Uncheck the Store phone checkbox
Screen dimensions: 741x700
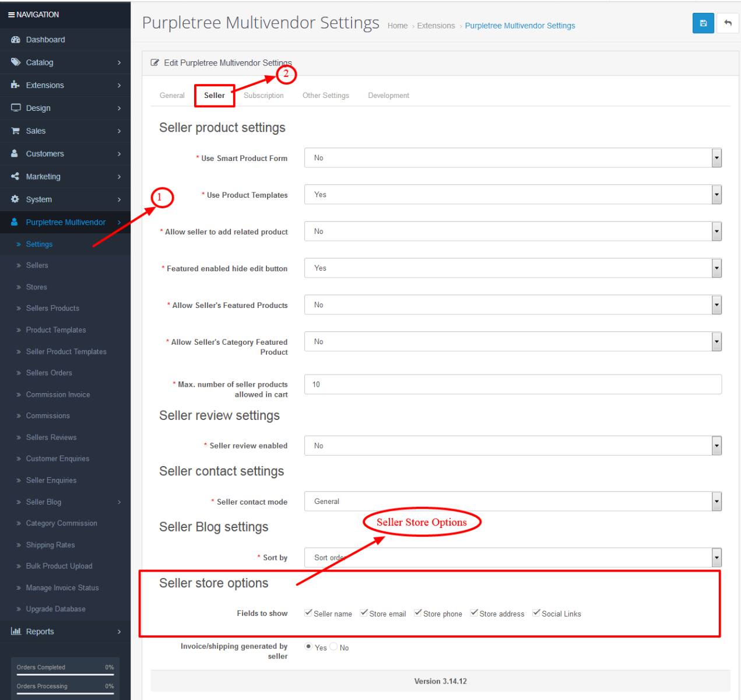coord(418,612)
